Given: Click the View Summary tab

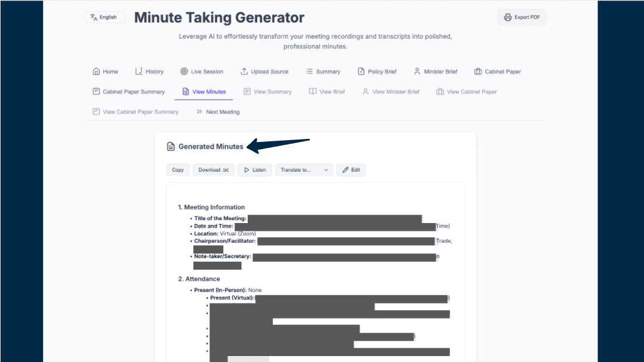Looking at the screenshot, I should (267, 92).
